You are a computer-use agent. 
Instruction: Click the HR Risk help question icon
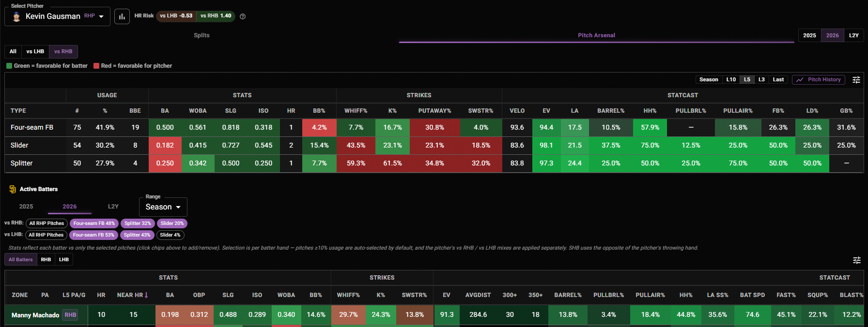click(x=243, y=16)
